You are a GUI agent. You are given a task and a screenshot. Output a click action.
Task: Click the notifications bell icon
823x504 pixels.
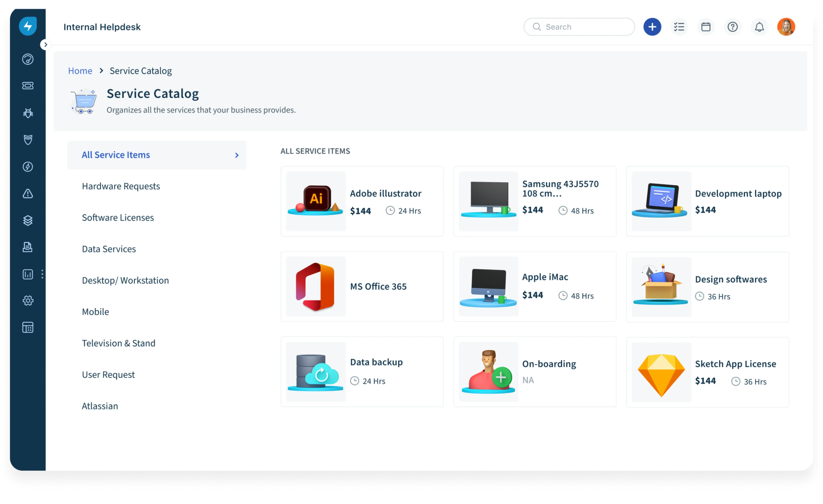click(x=759, y=26)
